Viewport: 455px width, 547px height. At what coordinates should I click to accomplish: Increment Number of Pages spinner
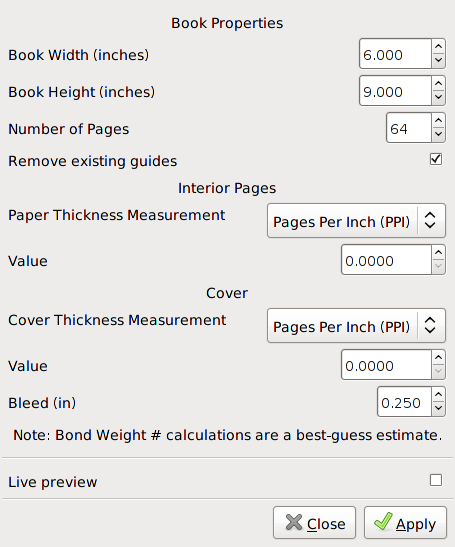click(x=438, y=120)
